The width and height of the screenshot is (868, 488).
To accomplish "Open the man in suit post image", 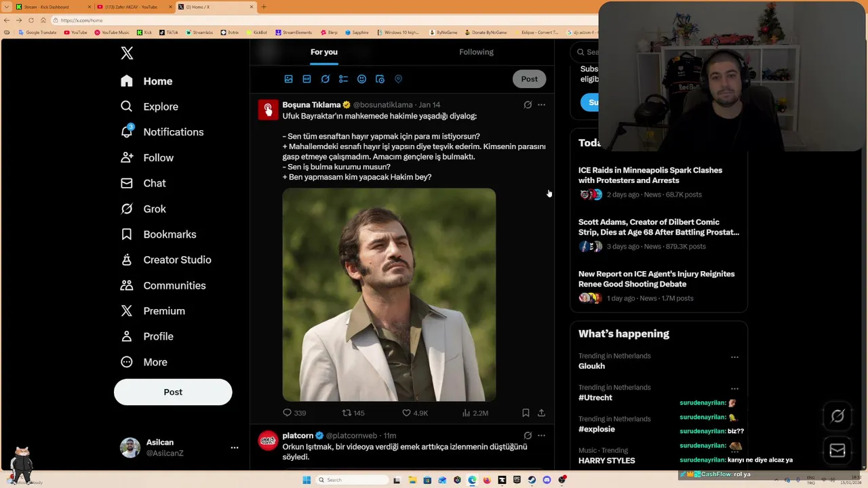I will click(x=389, y=295).
